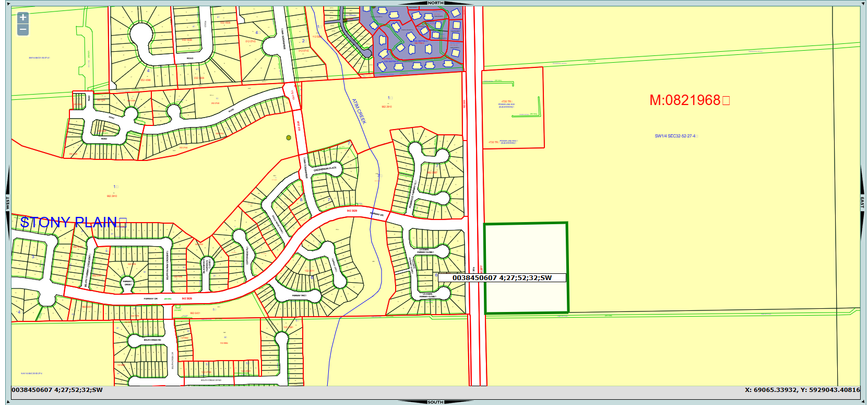Pan southwest with the bottom-left corner arrow
Viewport: 868px width, 405px height.
tap(8, 401)
